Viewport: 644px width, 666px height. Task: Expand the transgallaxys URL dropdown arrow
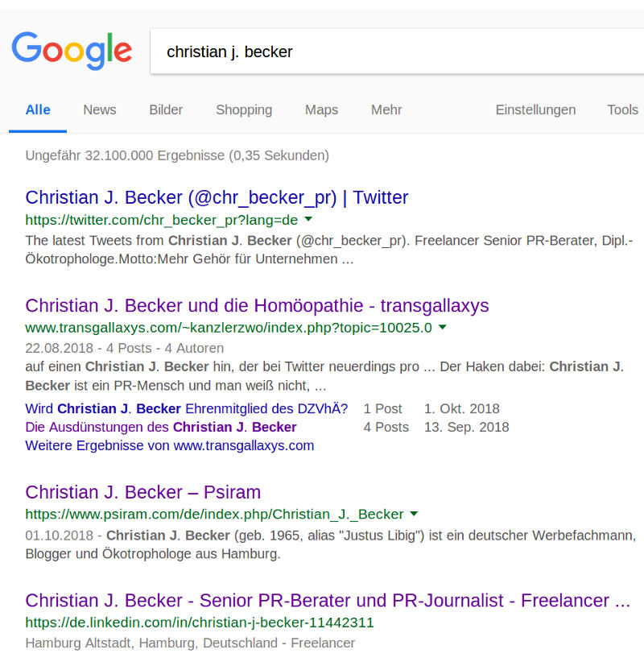[x=443, y=327]
